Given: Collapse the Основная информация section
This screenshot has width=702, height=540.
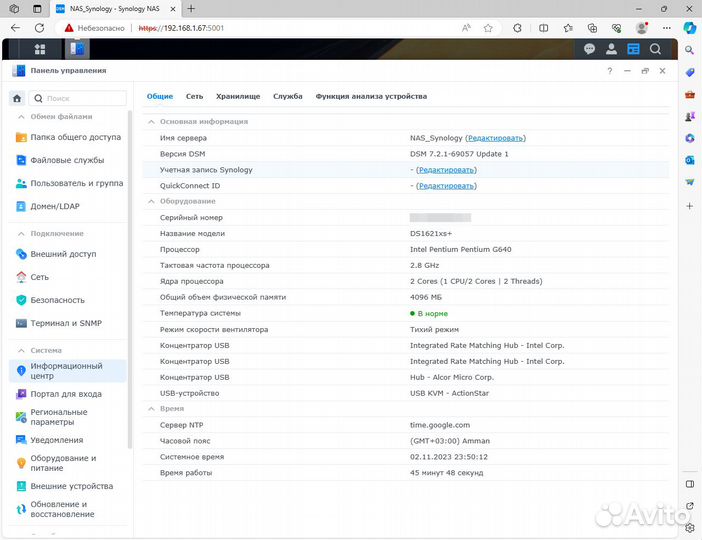Looking at the screenshot, I should pos(152,122).
